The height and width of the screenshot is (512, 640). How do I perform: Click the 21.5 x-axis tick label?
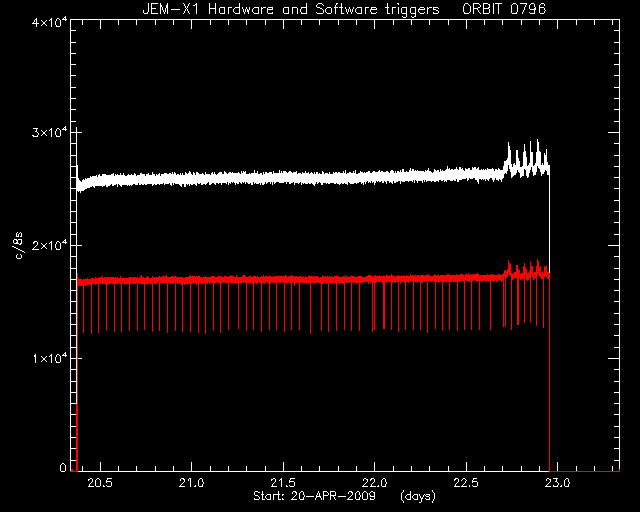coord(283,483)
